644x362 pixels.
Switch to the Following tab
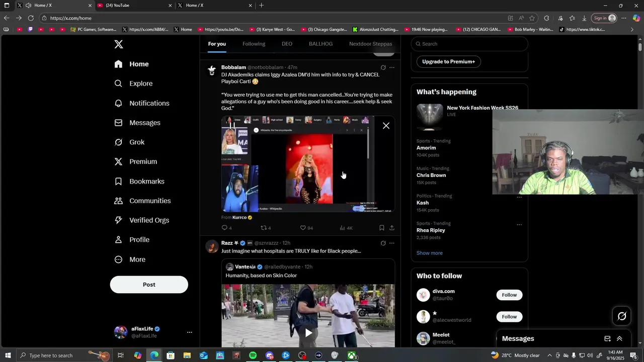coord(254,44)
